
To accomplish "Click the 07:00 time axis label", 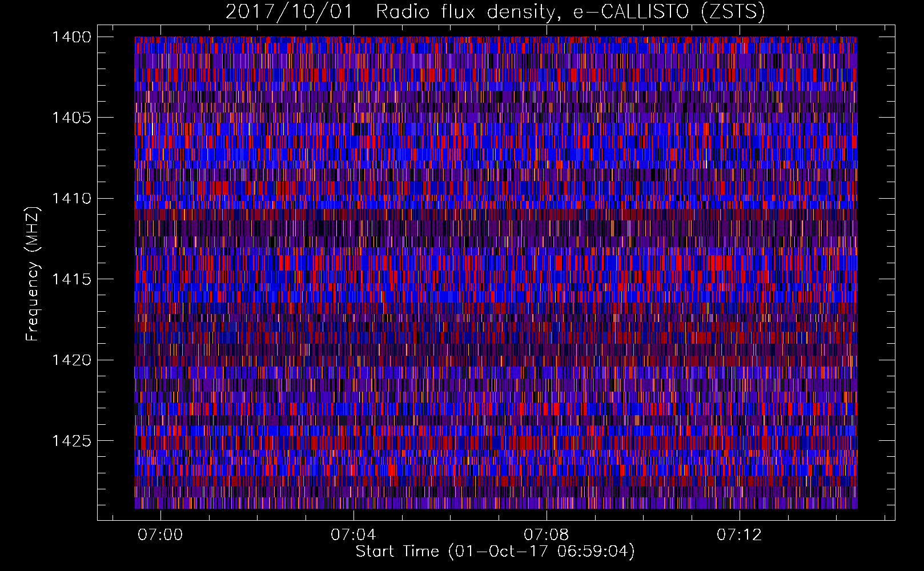I will (160, 534).
